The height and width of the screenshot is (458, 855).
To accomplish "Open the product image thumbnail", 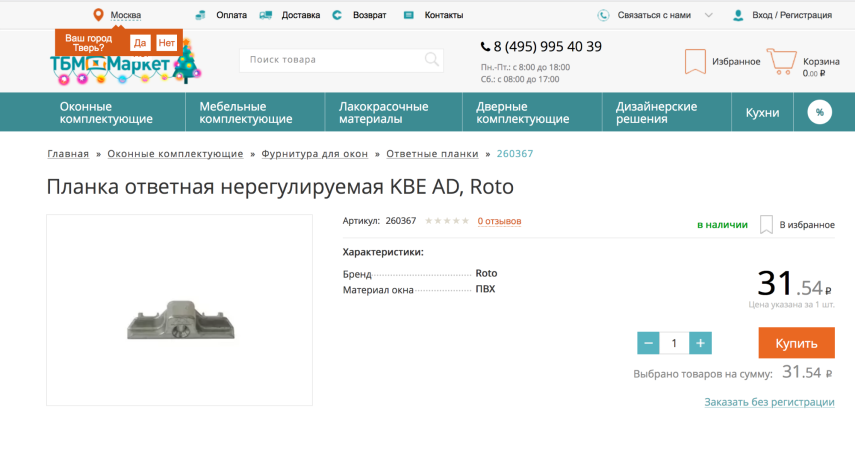I will (x=179, y=310).
